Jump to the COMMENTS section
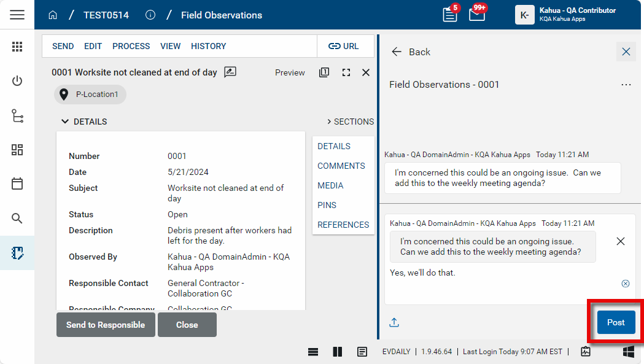644x364 pixels. 341,166
